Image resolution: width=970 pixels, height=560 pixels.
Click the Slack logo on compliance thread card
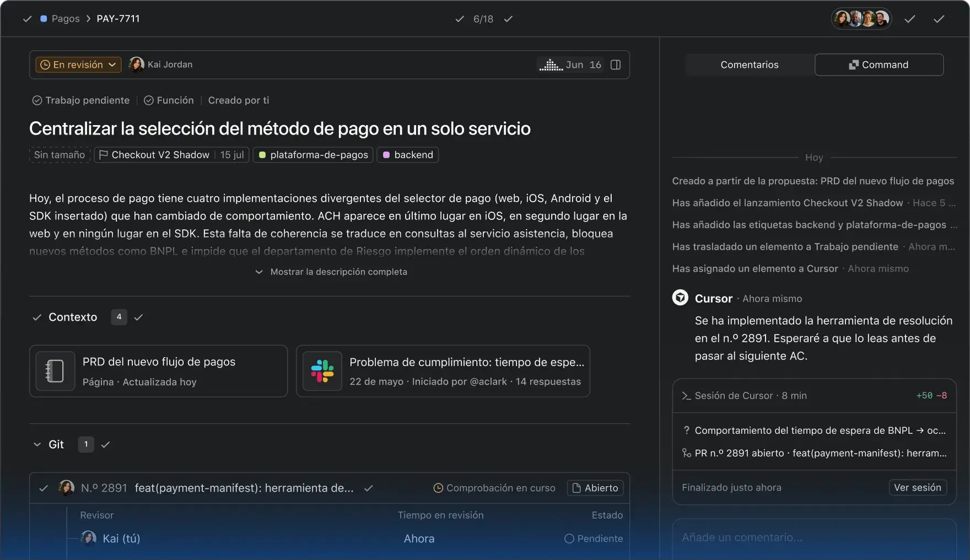(322, 371)
